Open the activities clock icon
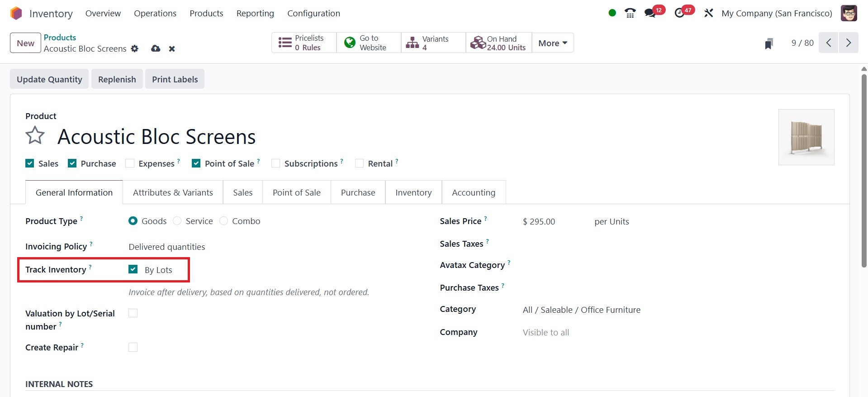 click(679, 13)
